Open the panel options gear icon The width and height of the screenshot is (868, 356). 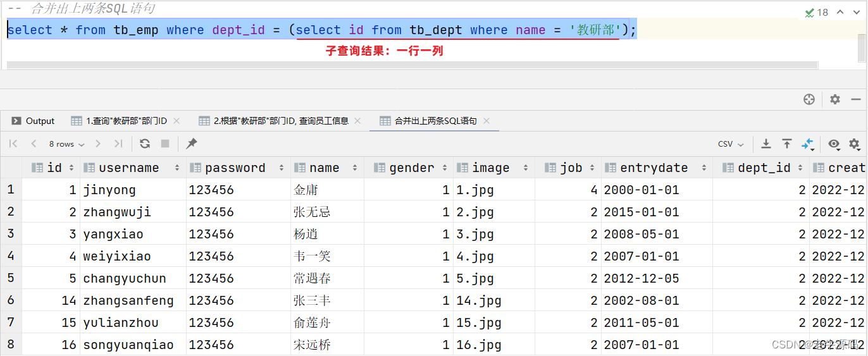(835, 99)
